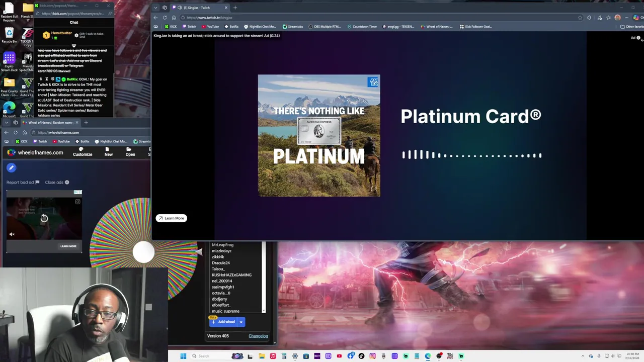Click Add wheel button
The image size is (644, 362).
coord(223,322)
